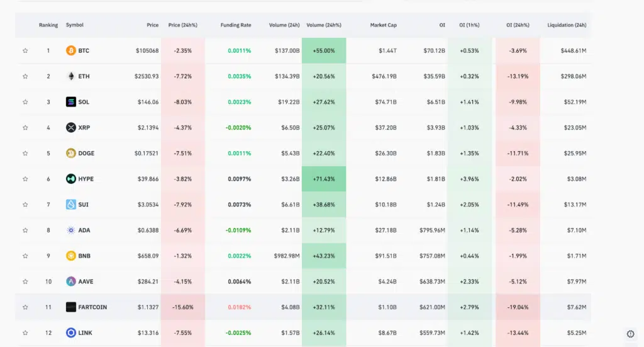Viewport: 644px width, 347px height.
Task: Open the AAVE symbol link
Action: tap(85, 282)
